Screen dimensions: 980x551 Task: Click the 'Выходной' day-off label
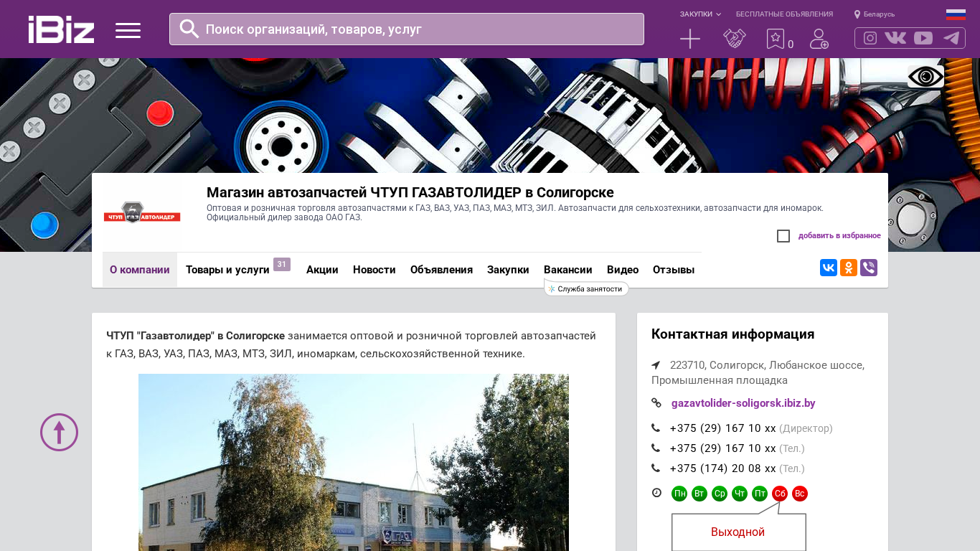(738, 532)
